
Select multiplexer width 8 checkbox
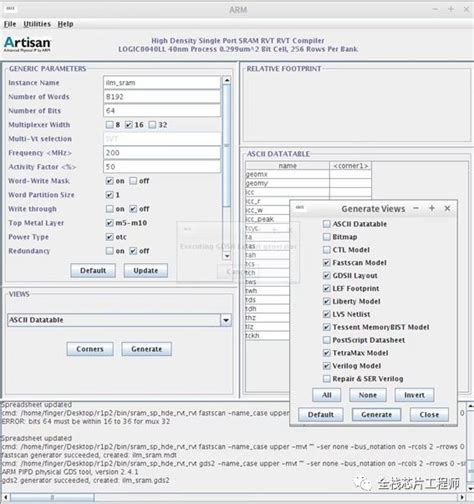click(110, 125)
